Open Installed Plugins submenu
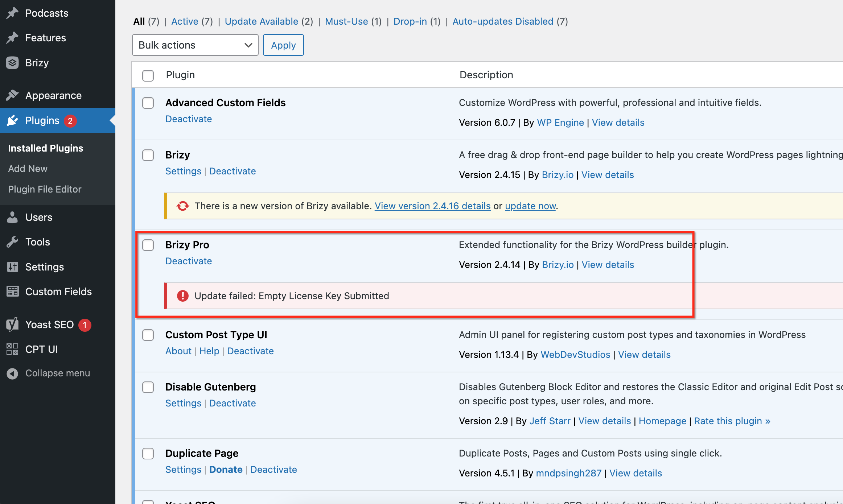Screen dimensions: 843x504 point(46,148)
